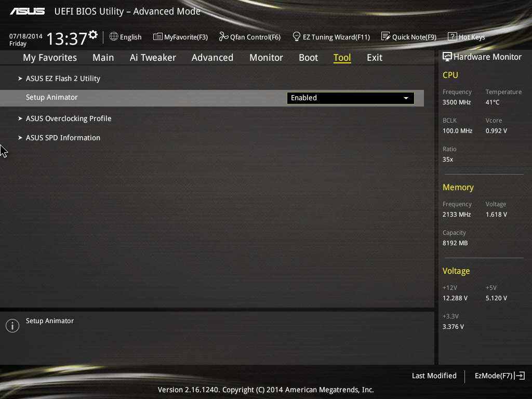The height and width of the screenshot is (399, 532).
Task: Click the Hot Keys question mark icon
Action: pos(453,36)
